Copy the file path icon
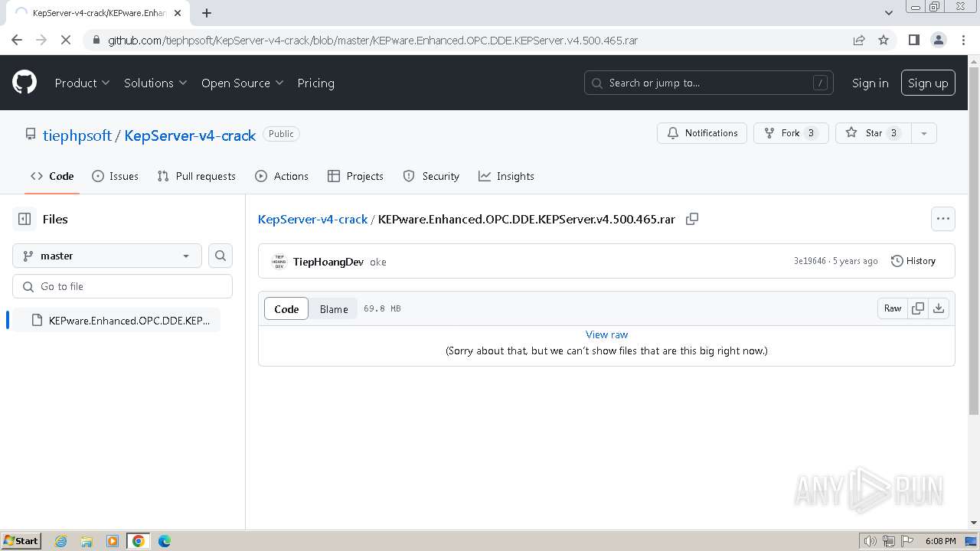The height and width of the screenshot is (551, 980). 692,219
